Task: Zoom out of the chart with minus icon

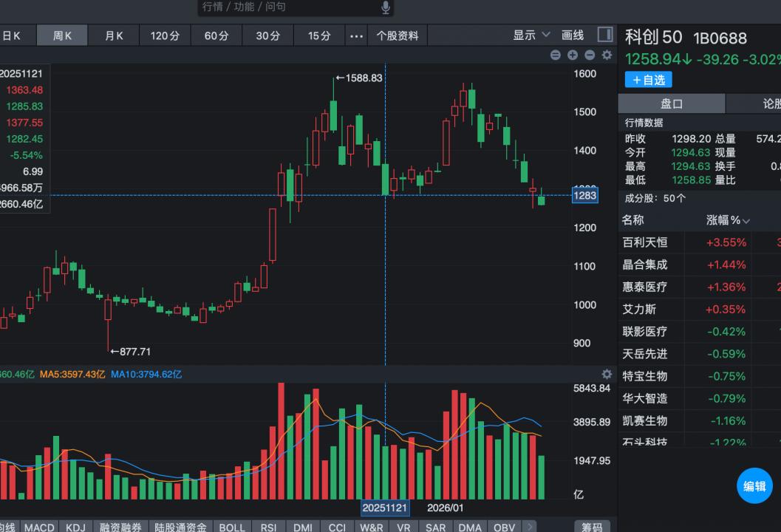Action: coord(590,55)
